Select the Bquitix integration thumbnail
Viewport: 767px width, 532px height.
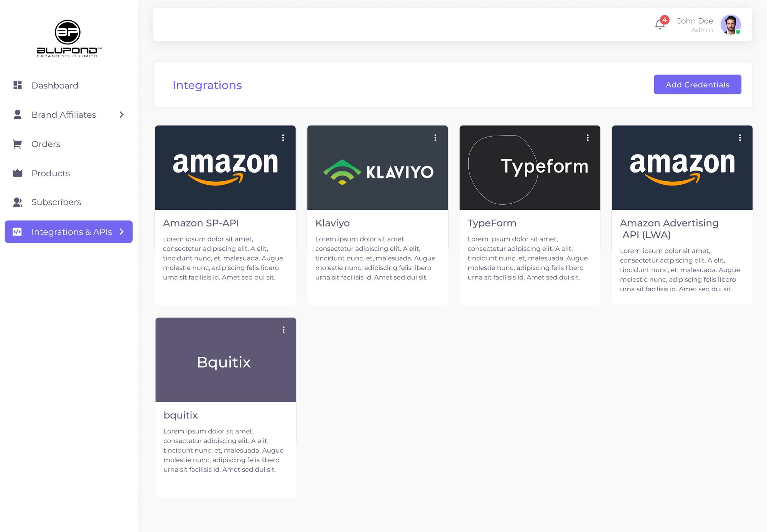click(225, 360)
